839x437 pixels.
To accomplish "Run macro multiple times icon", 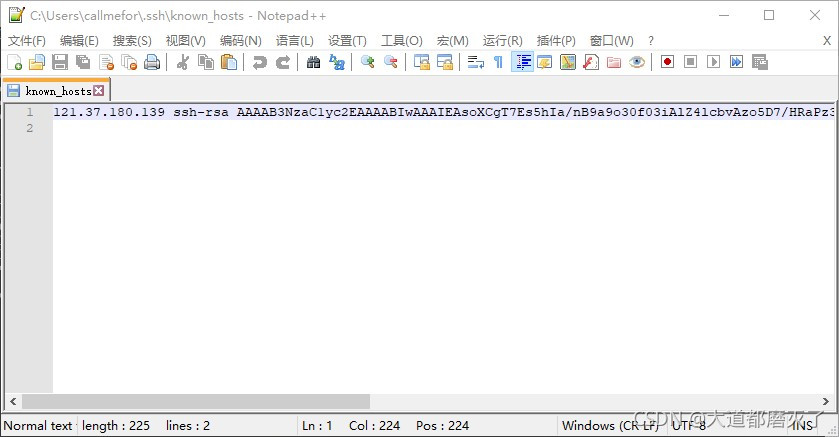I will tap(737, 62).
